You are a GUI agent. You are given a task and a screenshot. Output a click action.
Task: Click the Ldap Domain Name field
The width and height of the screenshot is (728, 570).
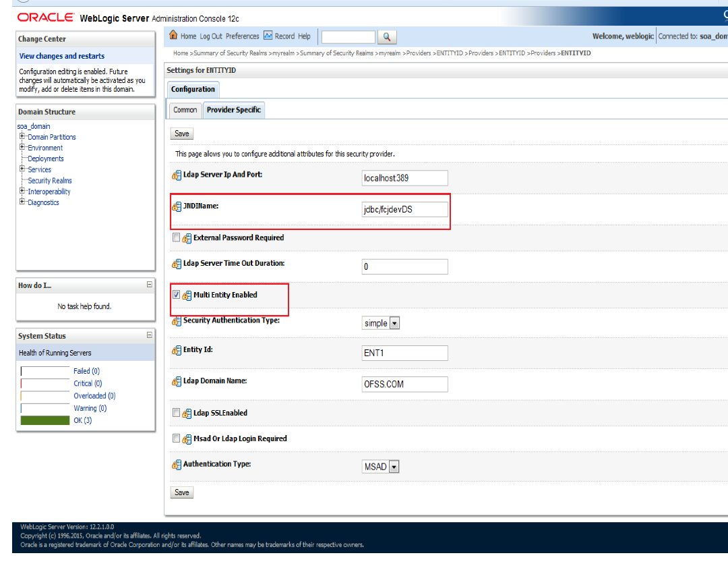[x=405, y=384]
